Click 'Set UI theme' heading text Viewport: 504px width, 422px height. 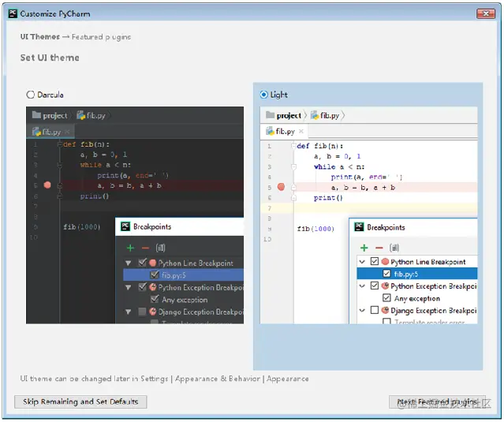[x=50, y=58]
